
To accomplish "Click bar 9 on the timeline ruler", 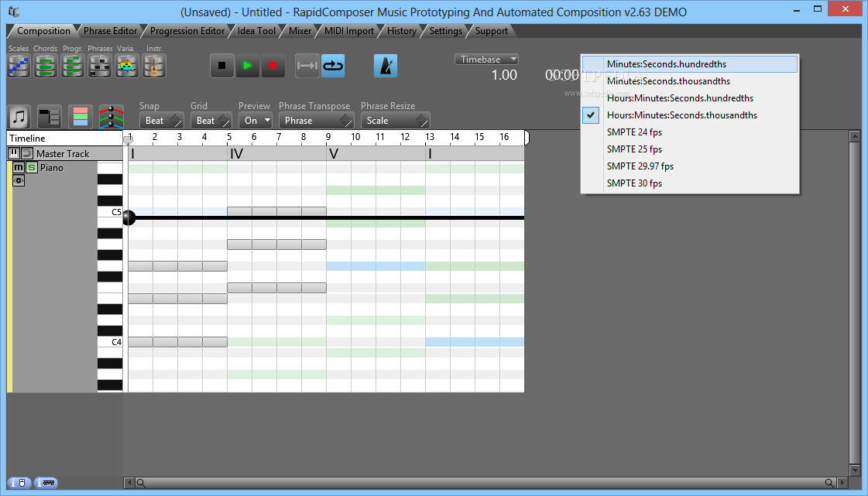I will click(328, 137).
